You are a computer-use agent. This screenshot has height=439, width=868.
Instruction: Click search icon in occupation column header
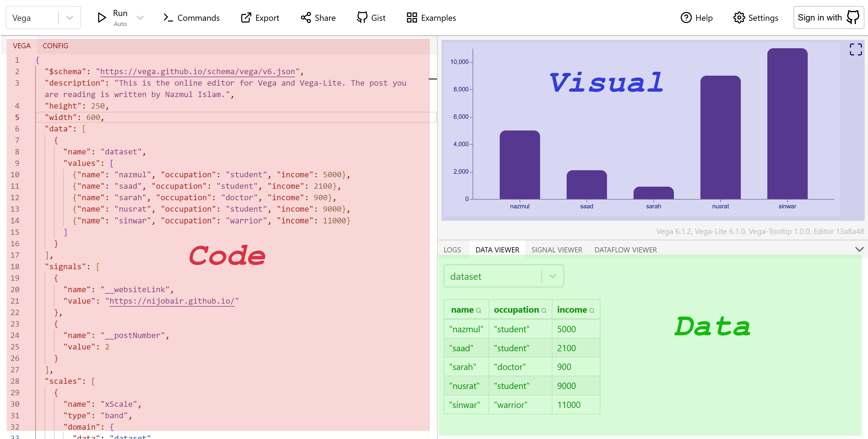(x=544, y=311)
